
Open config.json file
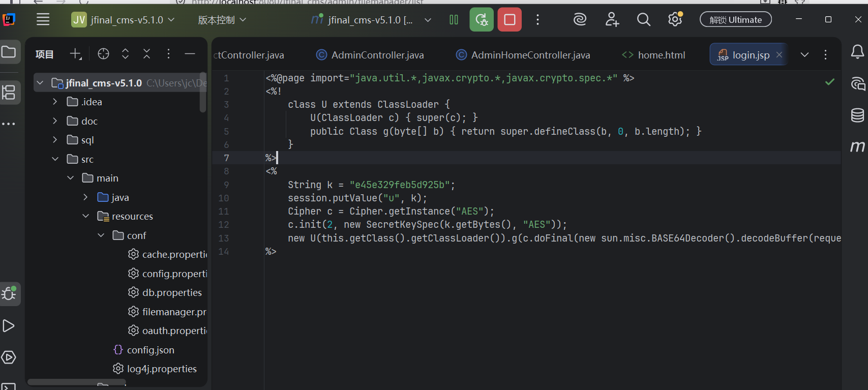point(144,349)
